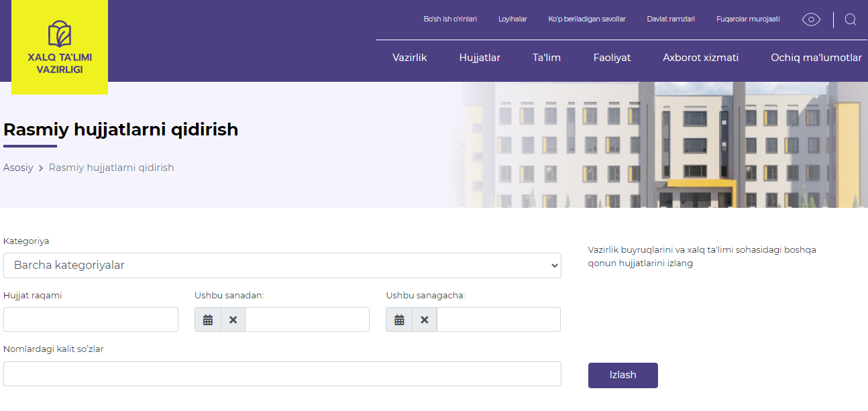This screenshot has width=868, height=411.
Task: Open calendar for Ushbu sanagacha date
Action: coord(399,320)
